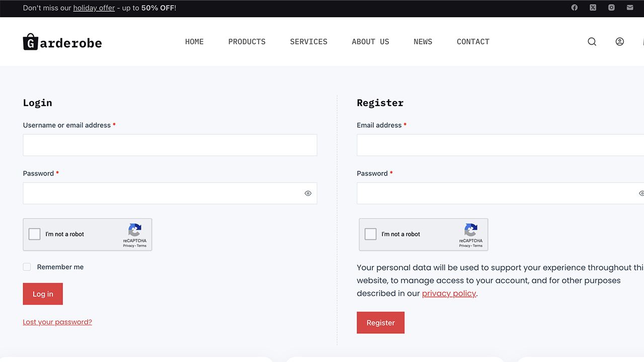Open the PRODUCTS menu
Viewport: 644px width, 362px height.
tap(247, 42)
